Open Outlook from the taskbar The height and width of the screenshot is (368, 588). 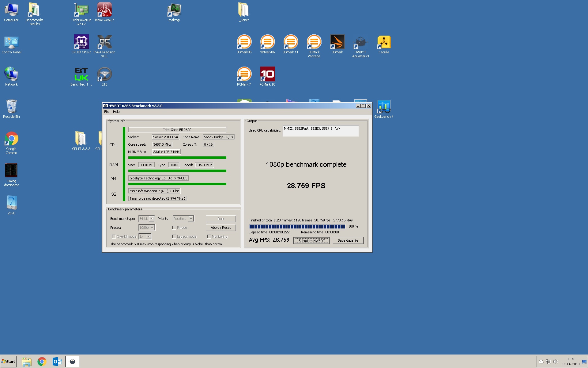click(x=57, y=362)
